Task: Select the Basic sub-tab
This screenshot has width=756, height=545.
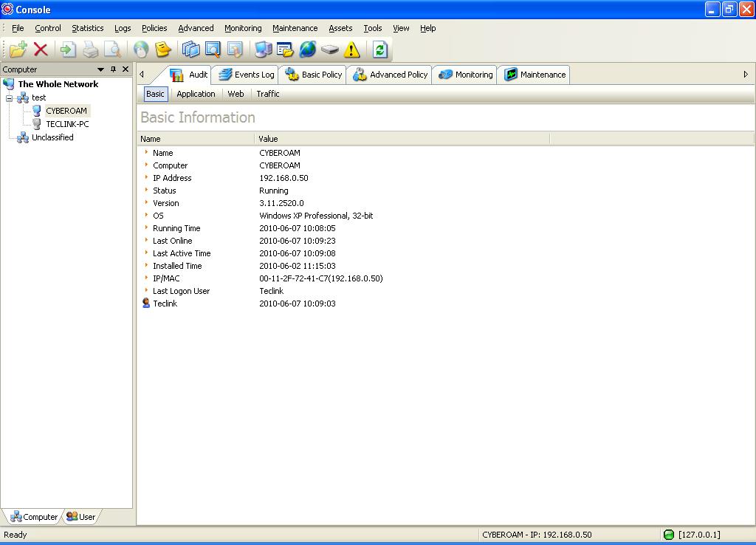Action: [155, 94]
